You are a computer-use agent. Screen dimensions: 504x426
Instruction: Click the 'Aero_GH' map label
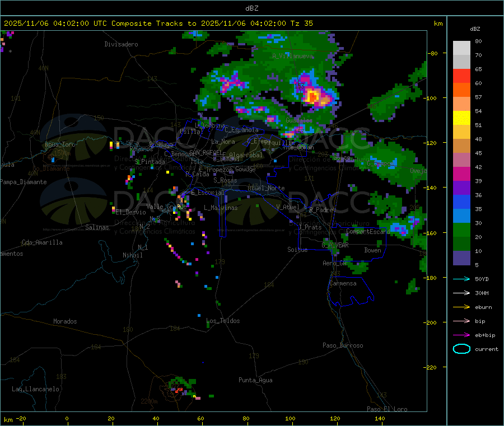point(335,263)
